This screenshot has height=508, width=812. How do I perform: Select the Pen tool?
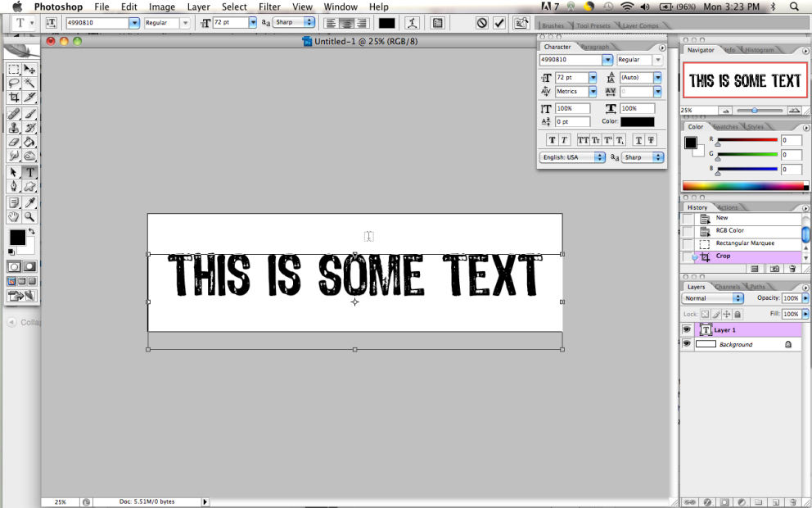click(x=14, y=187)
